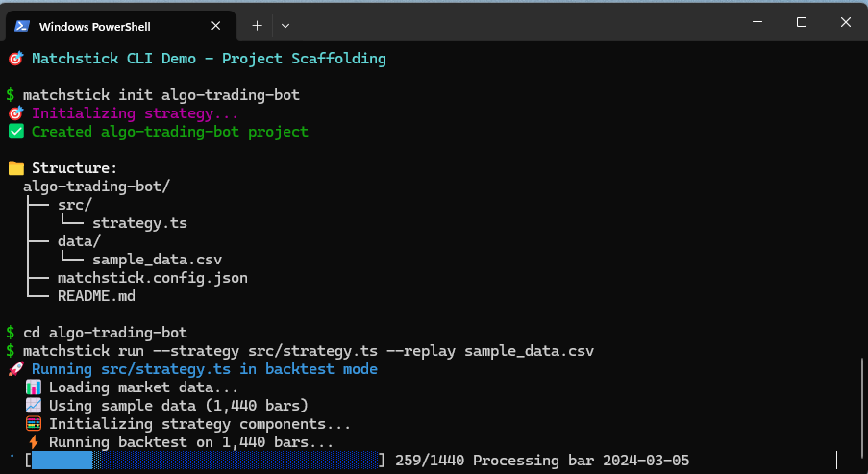Image resolution: width=868 pixels, height=474 pixels.
Task: Click the 'Structure:' heading text
Action: click(x=74, y=168)
